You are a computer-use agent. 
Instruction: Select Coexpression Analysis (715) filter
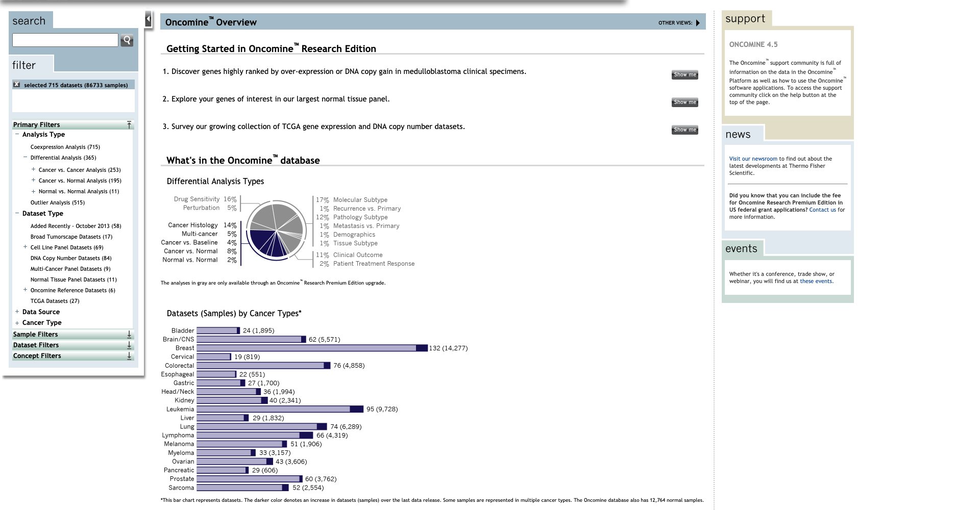click(x=65, y=147)
